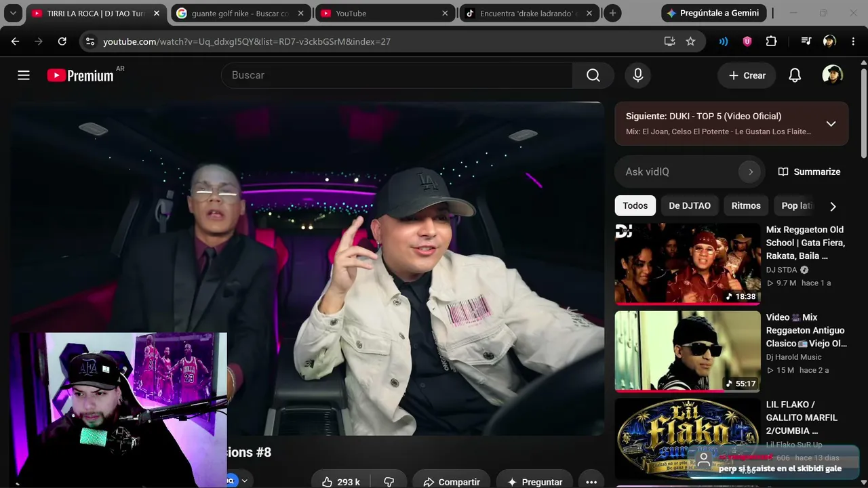Open the YouTube account avatar menu

pyautogui.click(x=832, y=75)
